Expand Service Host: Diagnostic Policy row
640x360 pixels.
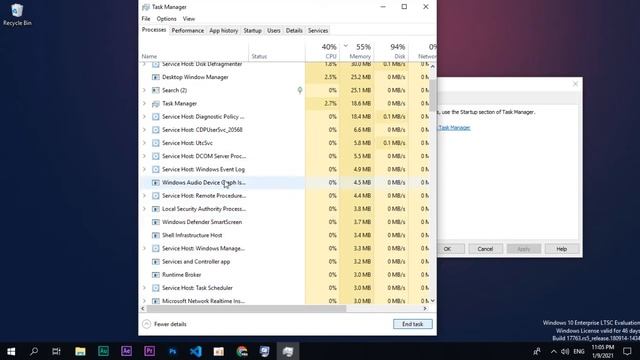click(144, 117)
